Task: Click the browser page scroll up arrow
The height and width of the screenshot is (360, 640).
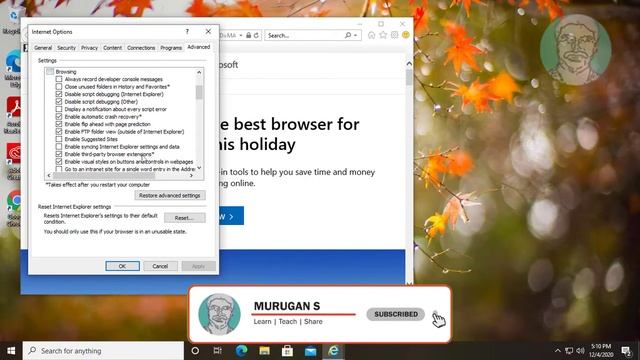Action: point(409,64)
